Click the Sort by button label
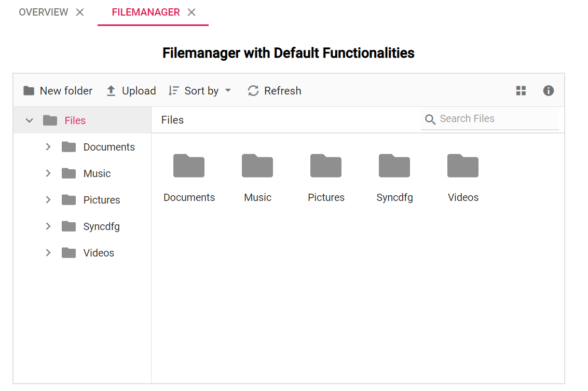 pyautogui.click(x=201, y=91)
